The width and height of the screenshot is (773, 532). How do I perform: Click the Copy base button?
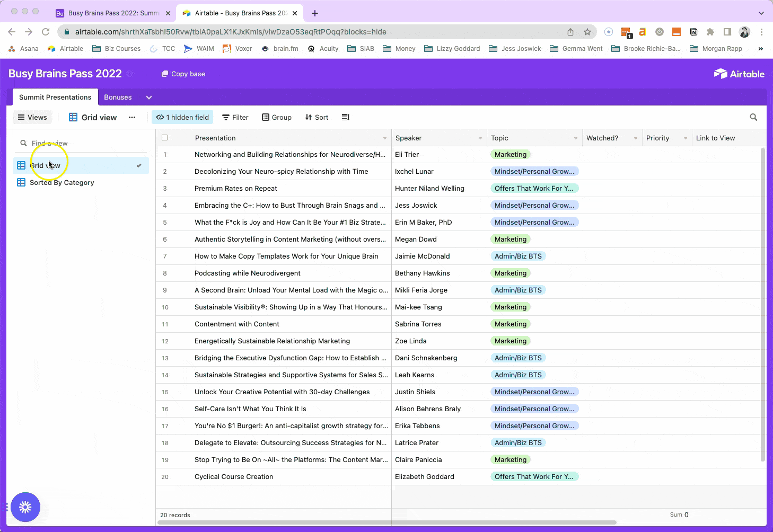pos(183,74)
